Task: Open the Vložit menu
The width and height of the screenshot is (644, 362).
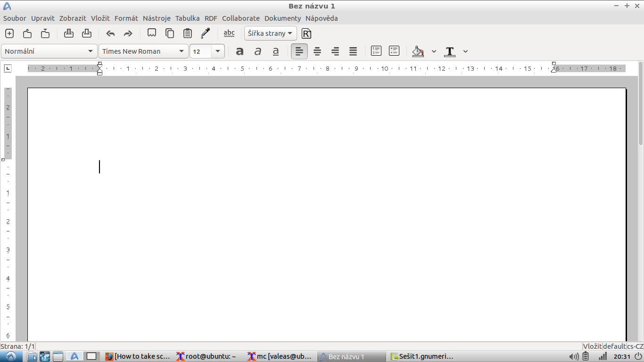Action: tap(100, 18)
